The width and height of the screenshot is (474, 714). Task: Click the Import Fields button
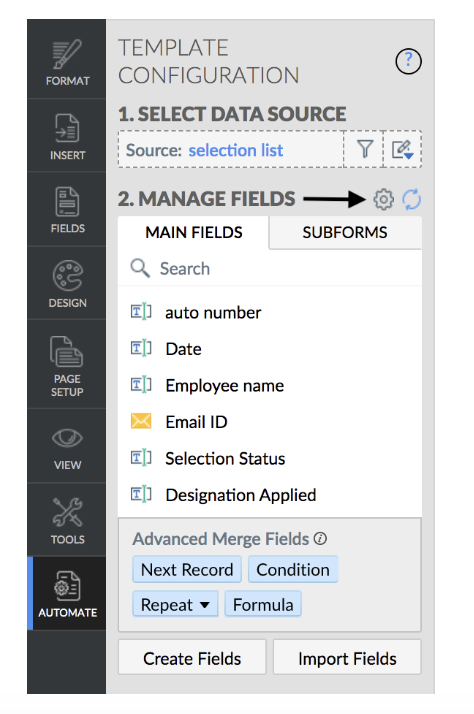click(x=347, y=658)
